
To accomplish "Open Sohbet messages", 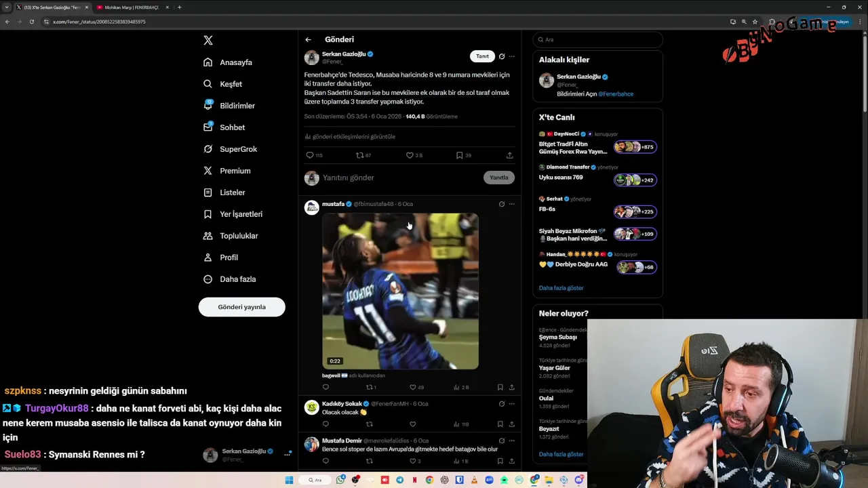I will pyautogui.click(x=224, y=127).
